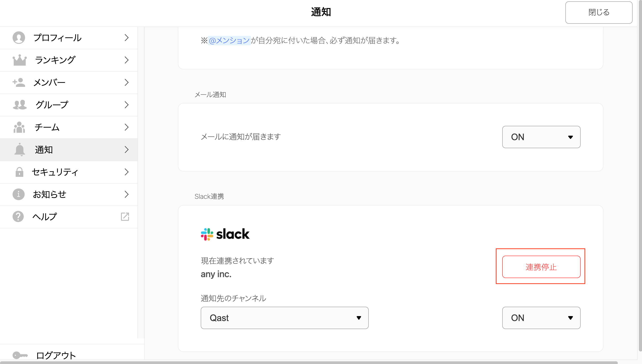The width and height of the screenshot is (642, 364).
Task: Expand the セキュリティ chevron arrow
Action: coord(127,172)
